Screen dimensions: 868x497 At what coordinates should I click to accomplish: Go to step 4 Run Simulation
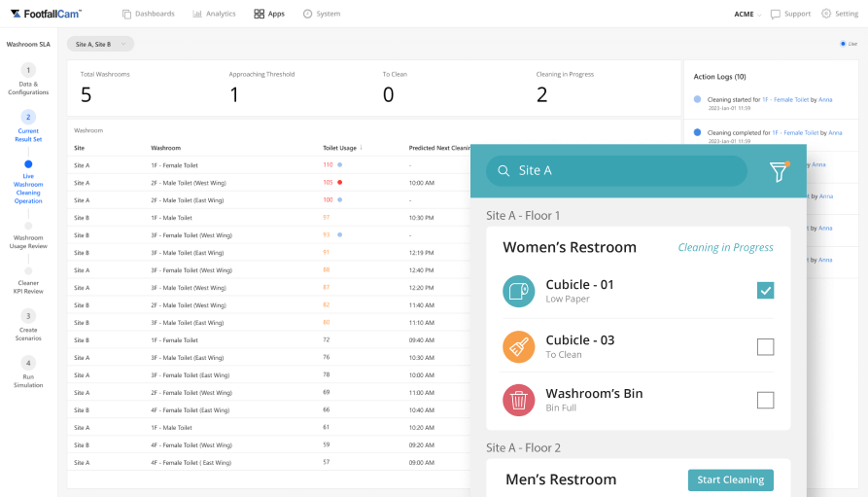click(x=28, y=373)
